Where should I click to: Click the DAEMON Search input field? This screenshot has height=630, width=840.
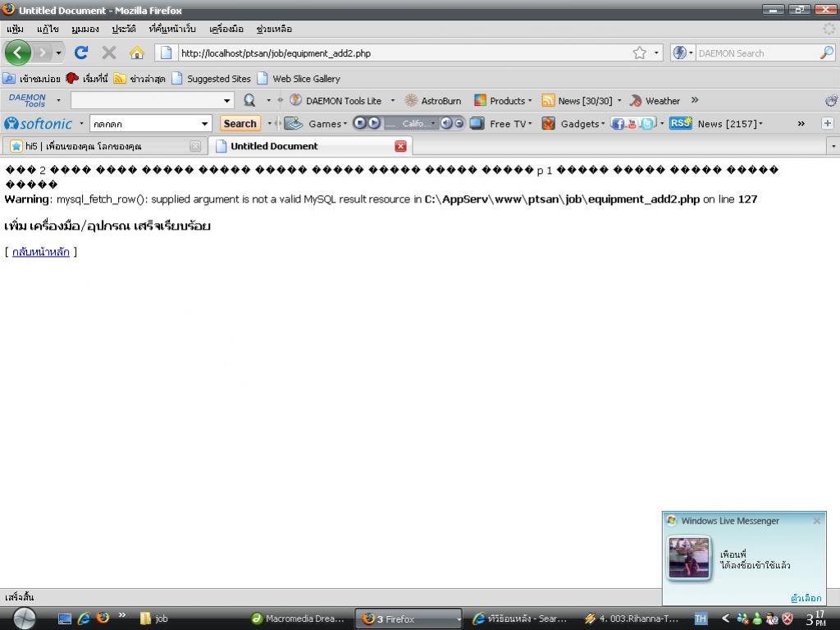[756, 53]
